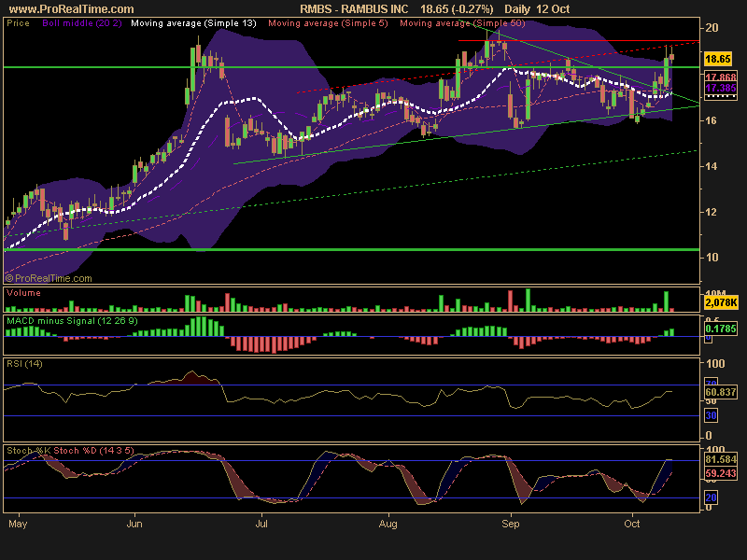The height and width of the screenshot is (560, 747).
Task: Click the 17.868 moving average value tag
Action: click(x=721, y=77)
